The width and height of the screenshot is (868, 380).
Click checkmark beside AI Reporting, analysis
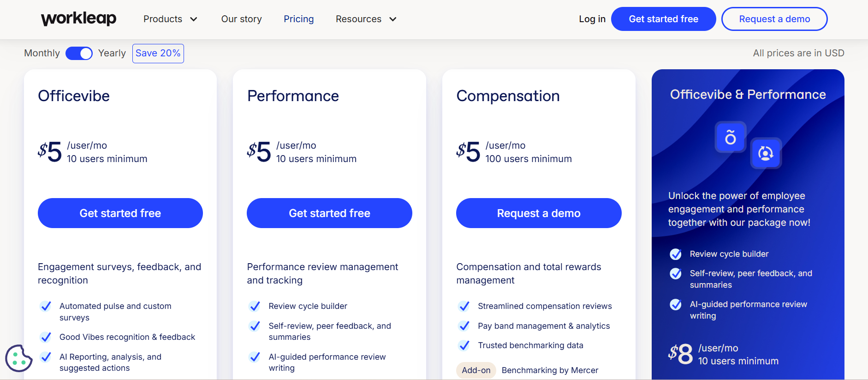point(46,357)
